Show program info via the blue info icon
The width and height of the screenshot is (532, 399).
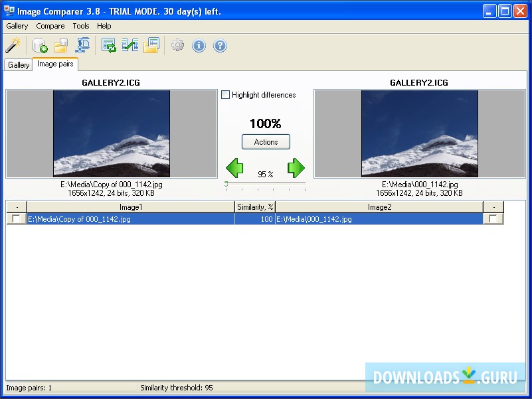(x=199, y=45)
